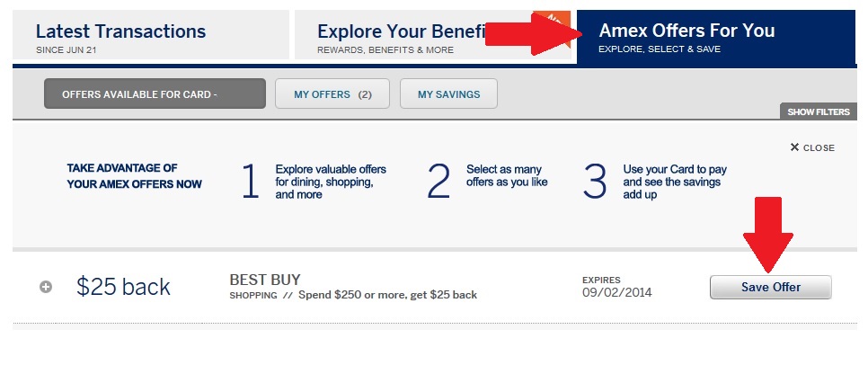Click Offers Available For Card button
This screenshot has height=374, width=868.
(x=155, y=93)
